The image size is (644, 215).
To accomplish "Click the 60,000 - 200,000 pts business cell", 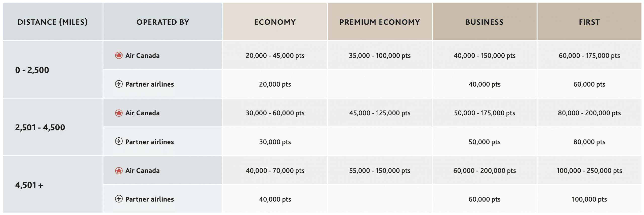I will 485,170.
